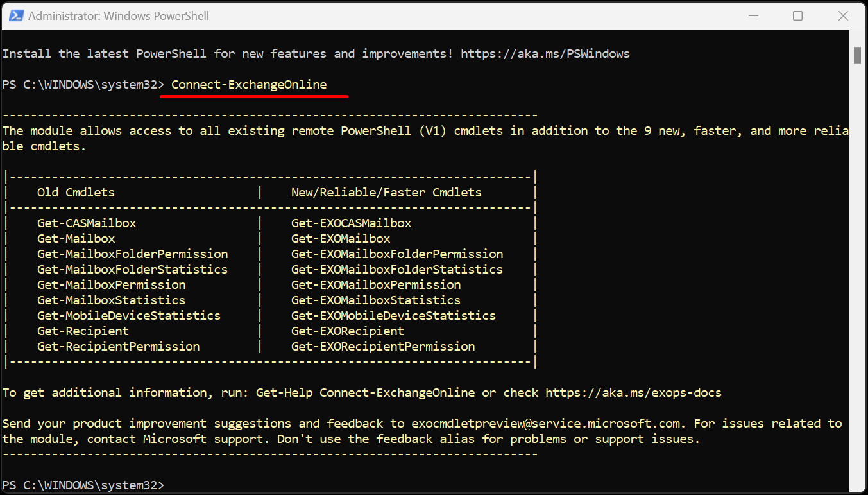Click the Get-EXOMailboxStatistics entry
Viewport: 868px width, 495px height.
pos(376,300)
